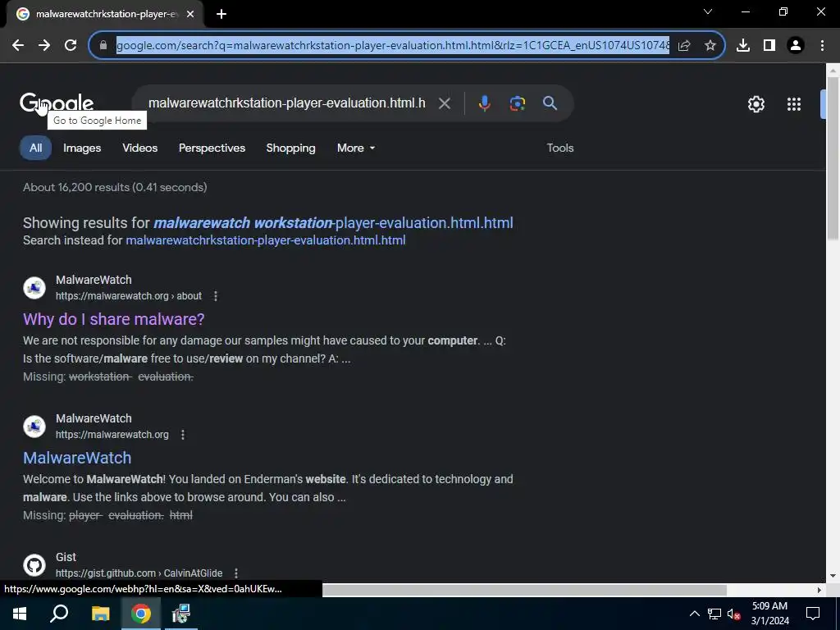Screen dimensions: 840x630
Task: Reload the current Google search page
Action: point(71,46)
